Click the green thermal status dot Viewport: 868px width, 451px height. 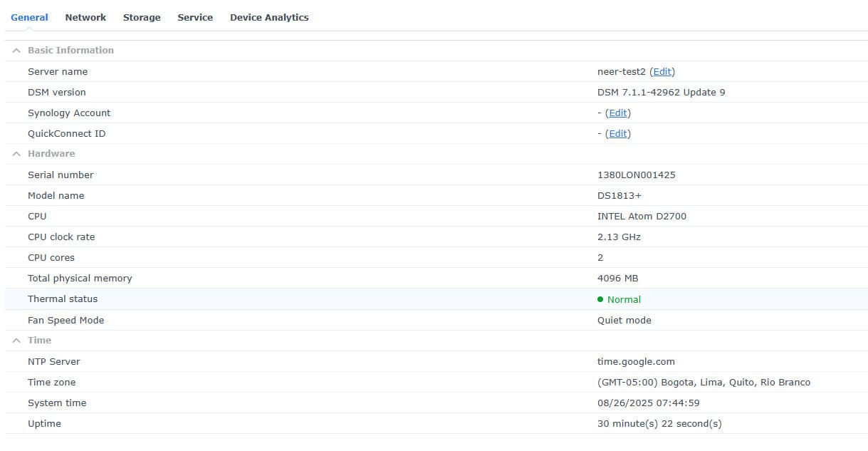click(600, 299)
